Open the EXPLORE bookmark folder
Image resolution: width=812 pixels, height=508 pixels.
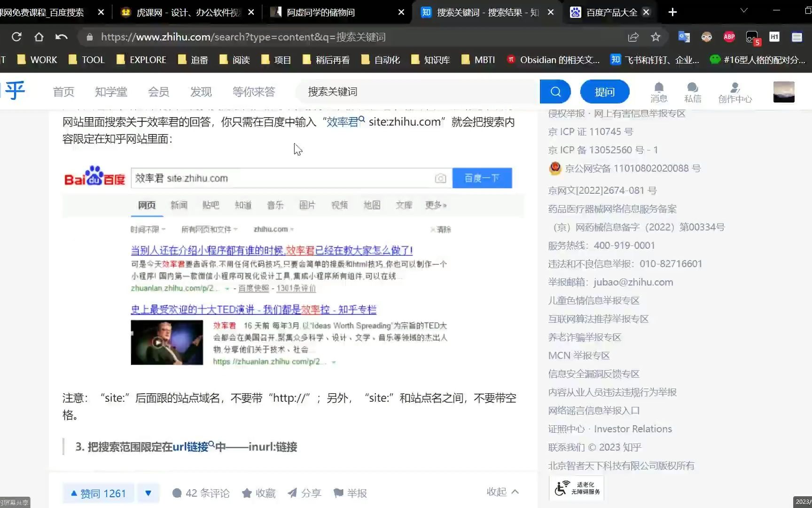coord(141,60)
